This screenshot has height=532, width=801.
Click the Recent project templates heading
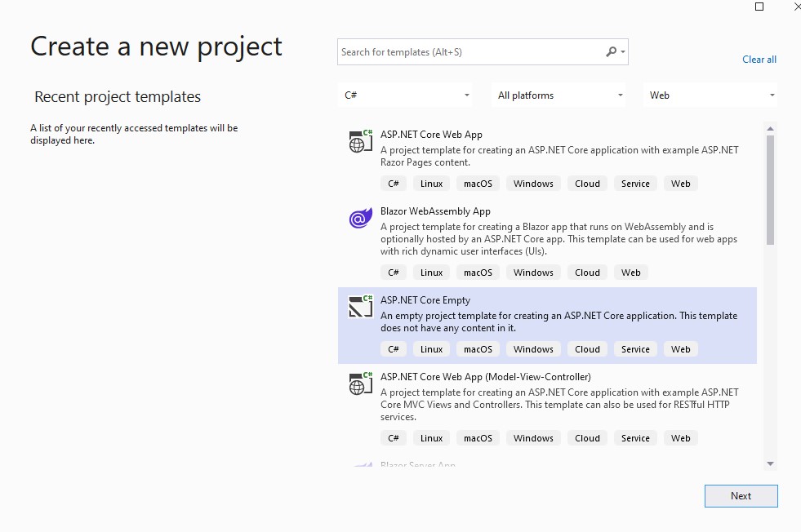point(117,97)
